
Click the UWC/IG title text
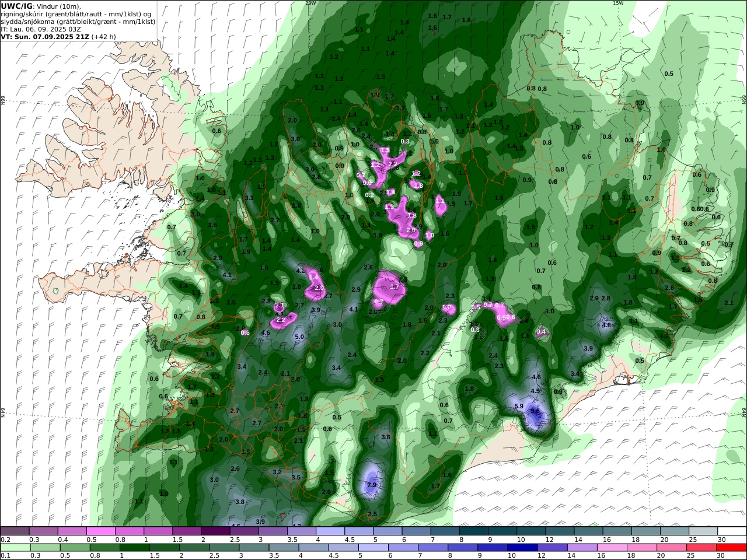17,6
